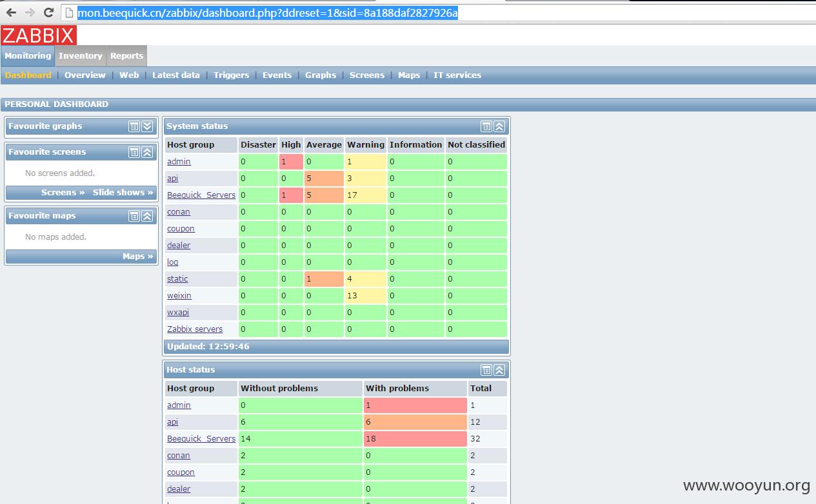
Task: Open Host status widget menu icon
Action: [x=486, y=370]
